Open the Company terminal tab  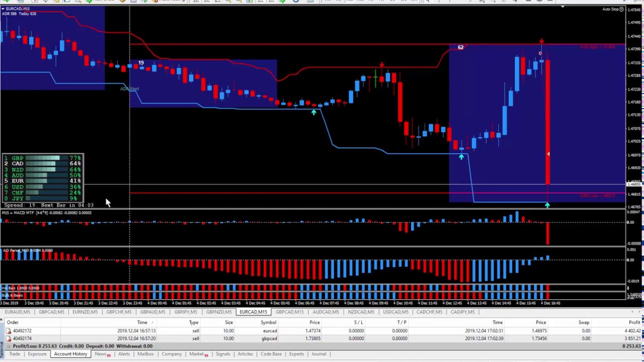click(x=172, y=354)
